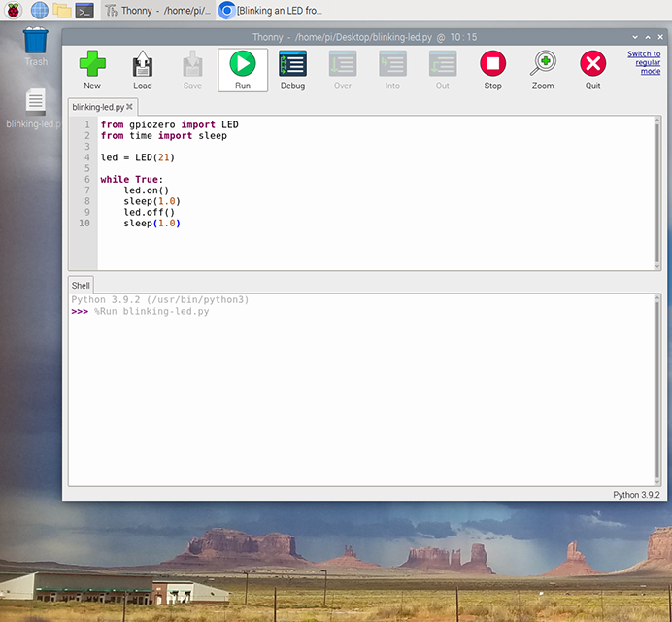Click the Zoom magnifier icon
The width and height of the screenshot is (672, 622).
click(543, 63)
